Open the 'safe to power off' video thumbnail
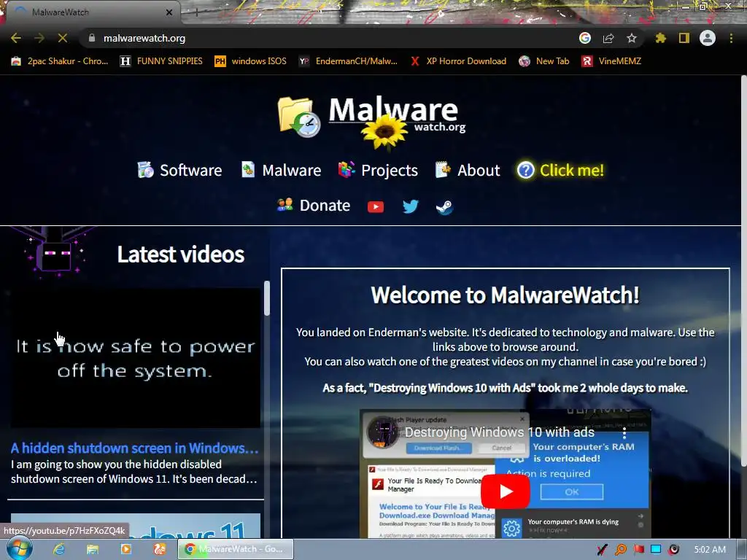Image resolution: width=747 pixels, height=560 pixels. coord(135,358)
